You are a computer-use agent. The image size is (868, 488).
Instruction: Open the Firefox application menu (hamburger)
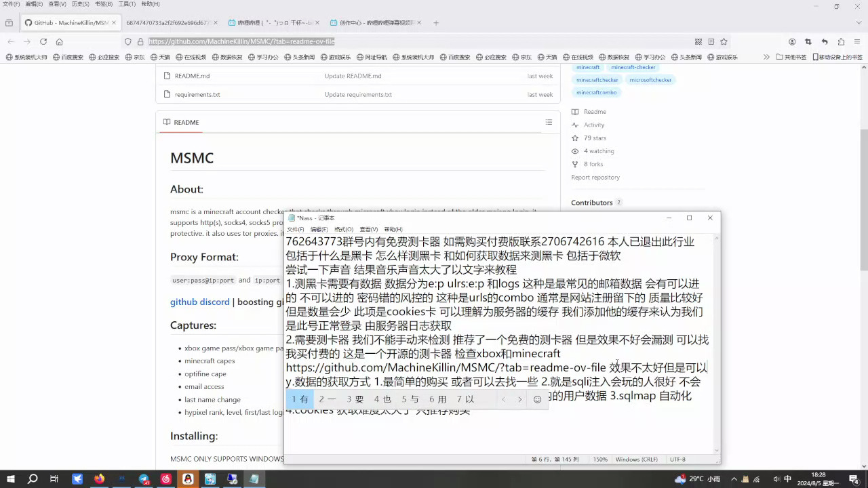click(x=857, y=41)
